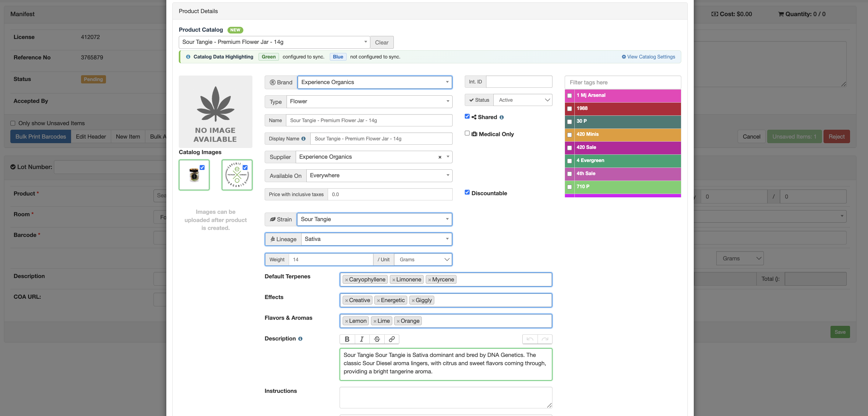868x416 pixels.
Task: Click the Lineage plant icon
Action: tap(273, 239)
